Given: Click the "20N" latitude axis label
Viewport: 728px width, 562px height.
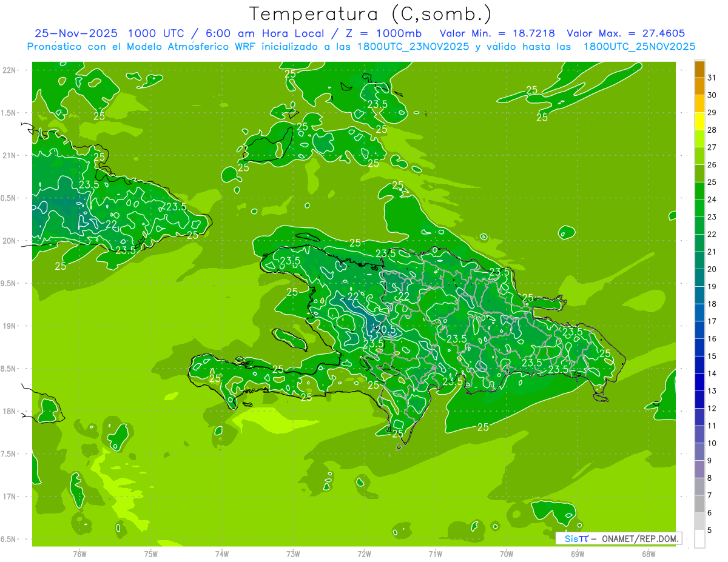Looking at the screenshot, I should pos(10,241).
